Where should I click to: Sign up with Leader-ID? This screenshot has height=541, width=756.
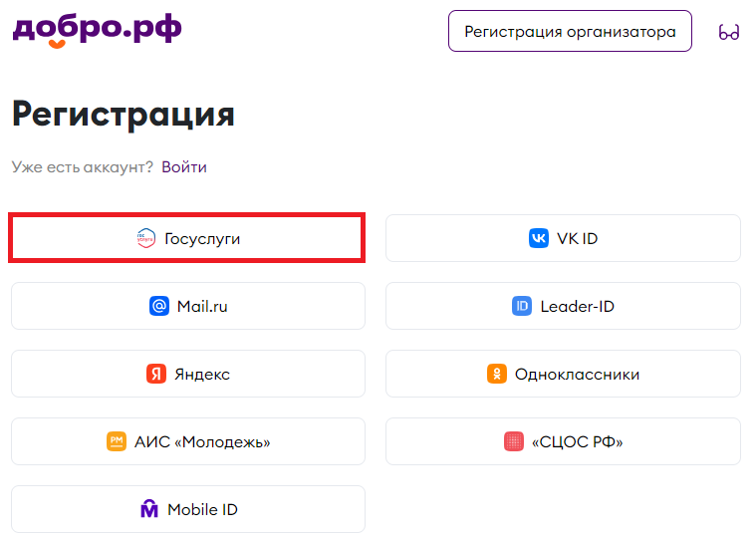[563, 306]
